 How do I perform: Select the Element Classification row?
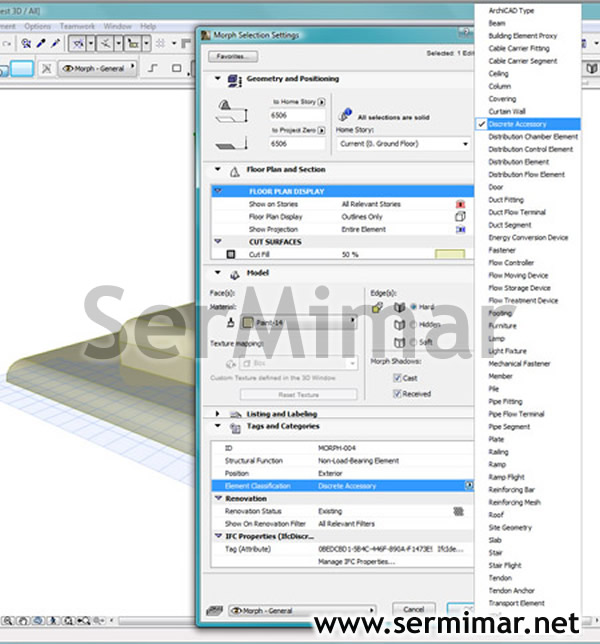(x=343, y=486)
